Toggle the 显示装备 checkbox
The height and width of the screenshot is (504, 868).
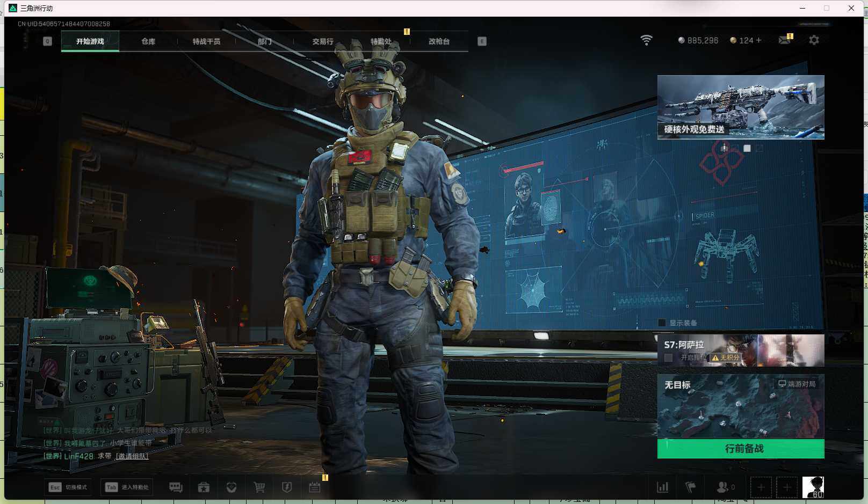point(662,323)
